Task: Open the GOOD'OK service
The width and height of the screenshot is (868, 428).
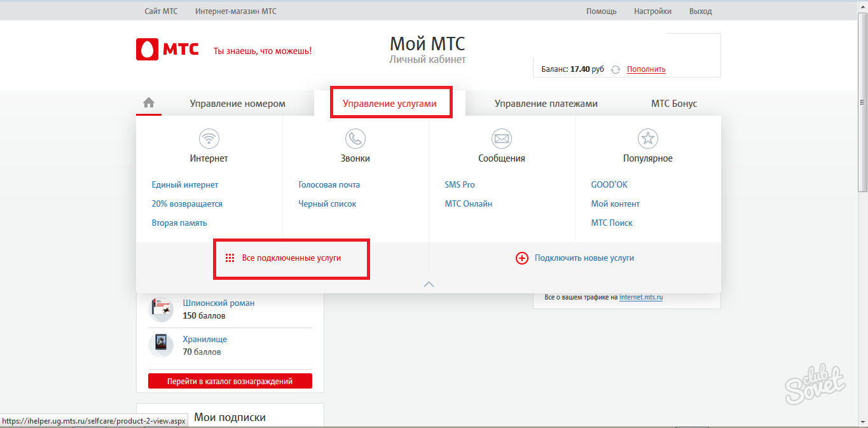Action: [609, 184]
